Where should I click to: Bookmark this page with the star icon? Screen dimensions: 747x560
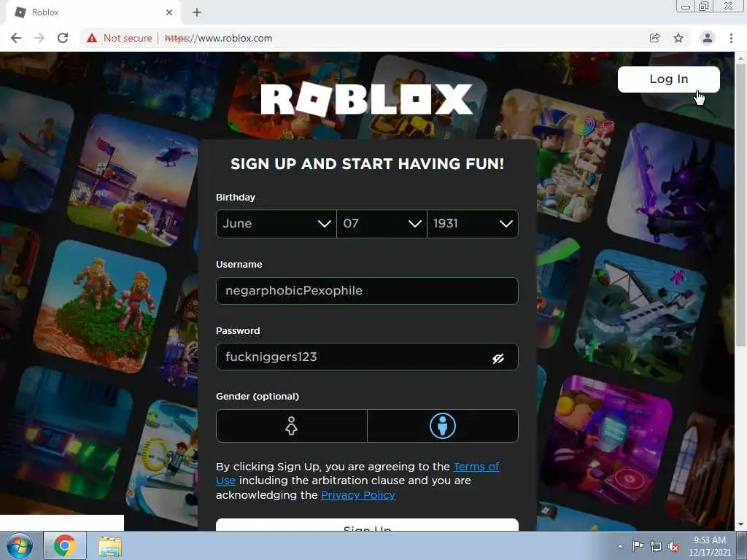[x=678, y=38]
